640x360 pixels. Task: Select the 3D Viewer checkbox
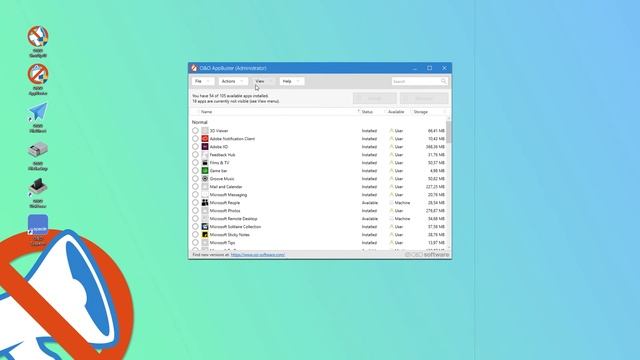[x=195, y=131]
